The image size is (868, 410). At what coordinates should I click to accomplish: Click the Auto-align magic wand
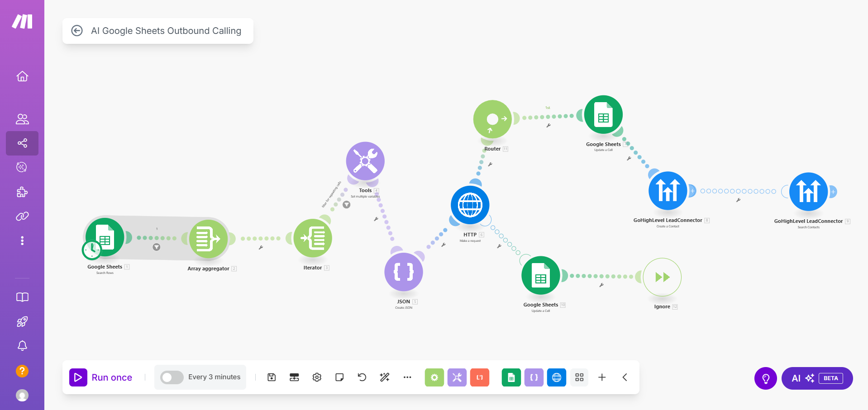(385, 377)
